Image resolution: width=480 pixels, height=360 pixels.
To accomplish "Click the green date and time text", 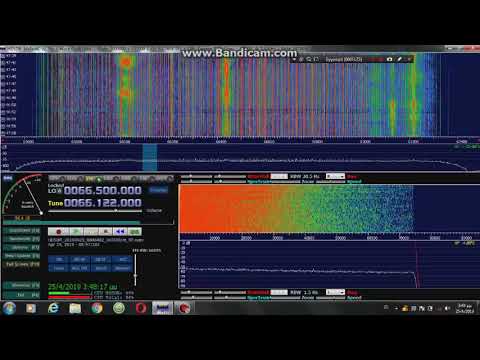I will click(82, 286).
